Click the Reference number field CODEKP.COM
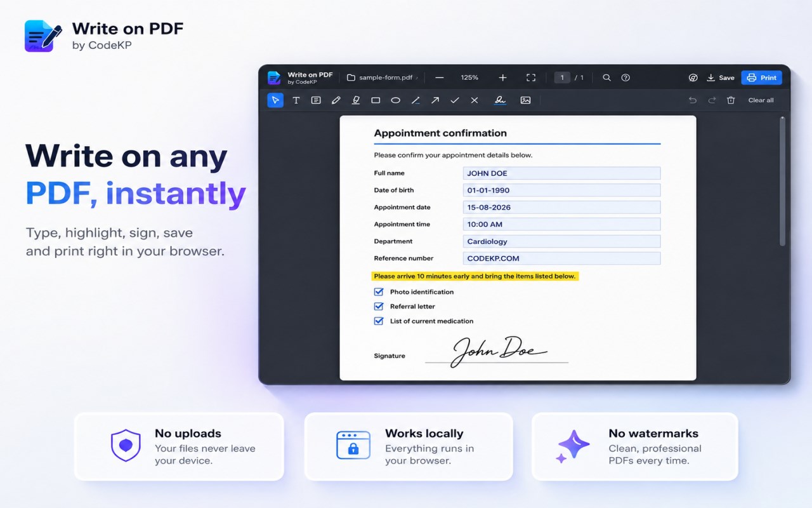 (x=561, y=258)
